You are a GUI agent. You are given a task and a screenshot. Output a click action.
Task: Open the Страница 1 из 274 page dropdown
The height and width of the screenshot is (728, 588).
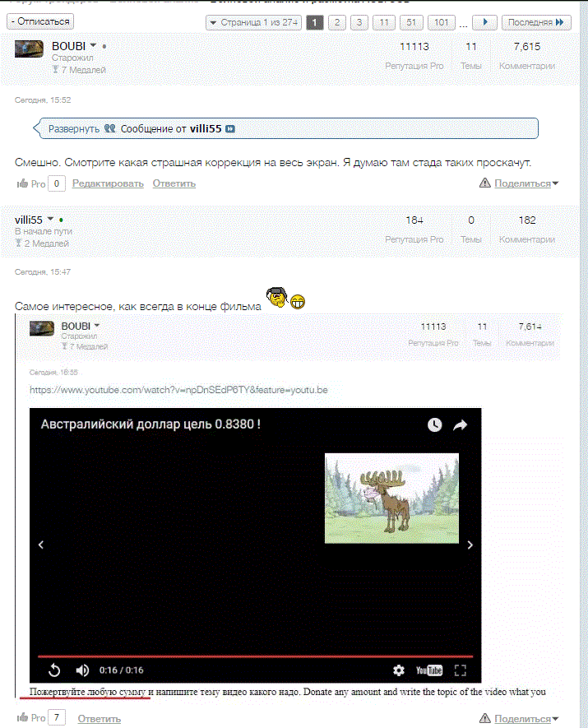pyautogui.click(x=253, y=22)
